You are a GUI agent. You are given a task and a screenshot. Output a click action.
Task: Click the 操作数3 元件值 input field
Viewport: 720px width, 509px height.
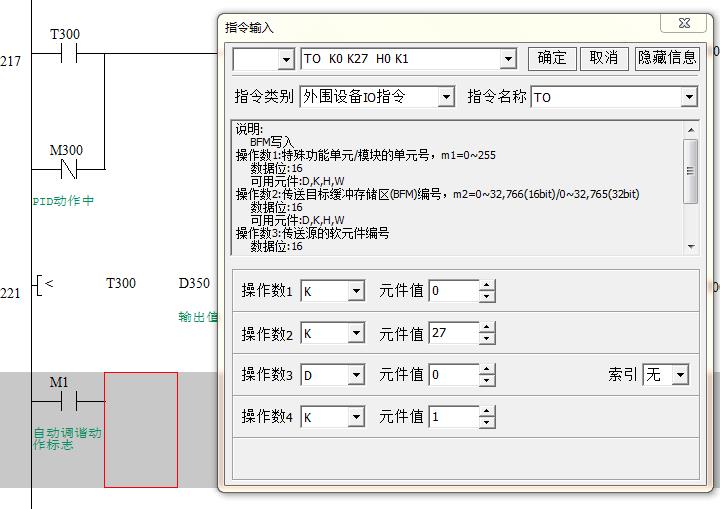tap(452, 375)
